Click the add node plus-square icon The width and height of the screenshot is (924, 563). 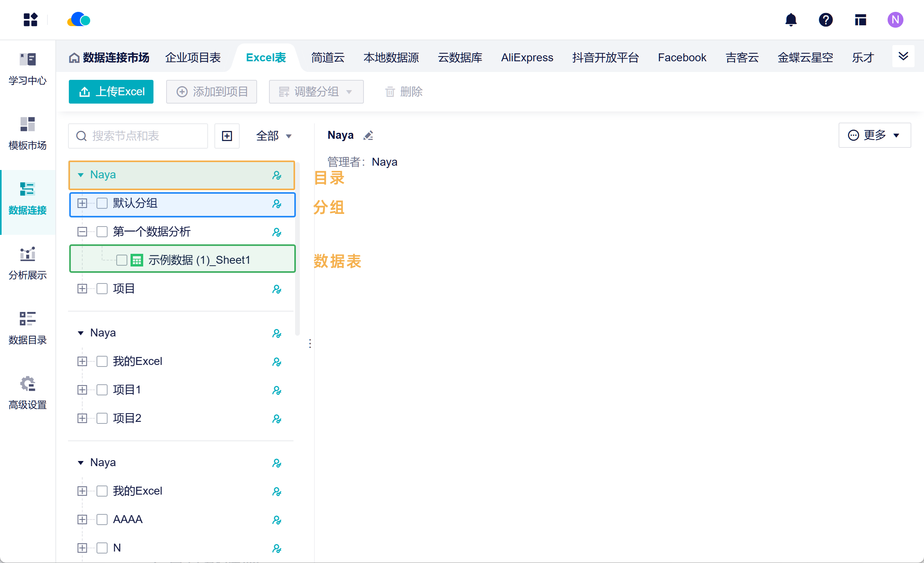pos(227,136)
